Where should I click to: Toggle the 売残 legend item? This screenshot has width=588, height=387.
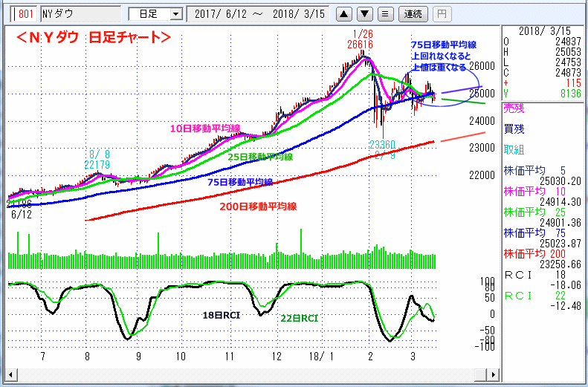(x=514, y=107)
